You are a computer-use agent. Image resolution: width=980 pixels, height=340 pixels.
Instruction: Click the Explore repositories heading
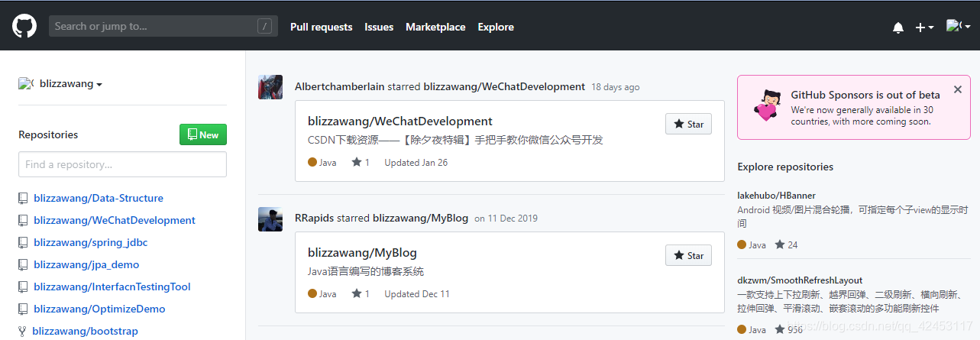[x=785, y=167]
